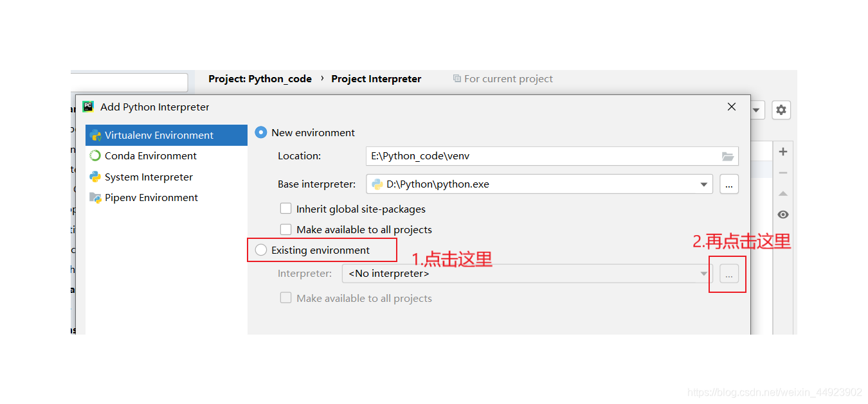The height and width of the screenshot is (404, 868).
Task: Select the Existing environment radio button
Action: (x=261, y=250)
